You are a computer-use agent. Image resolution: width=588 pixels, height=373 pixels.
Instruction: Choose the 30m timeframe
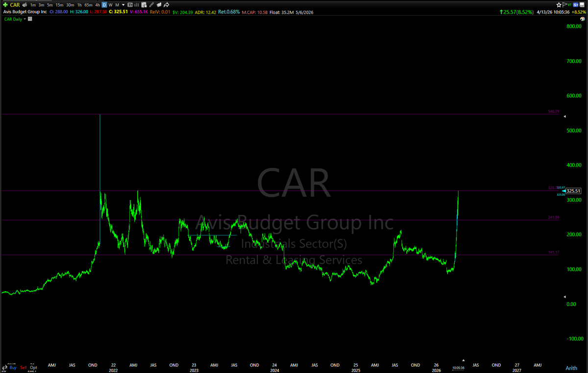click(x=70, y=5)
